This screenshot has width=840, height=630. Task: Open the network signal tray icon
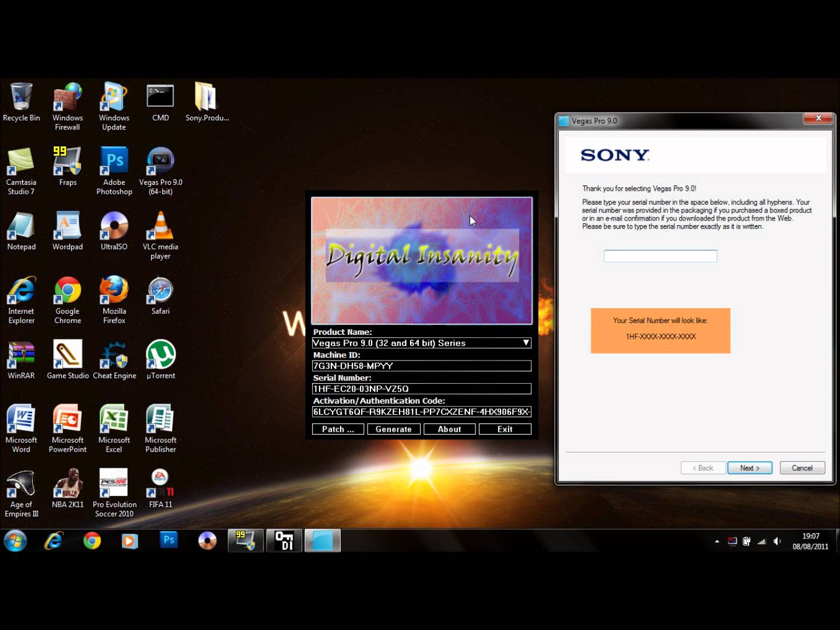point(762,541)
